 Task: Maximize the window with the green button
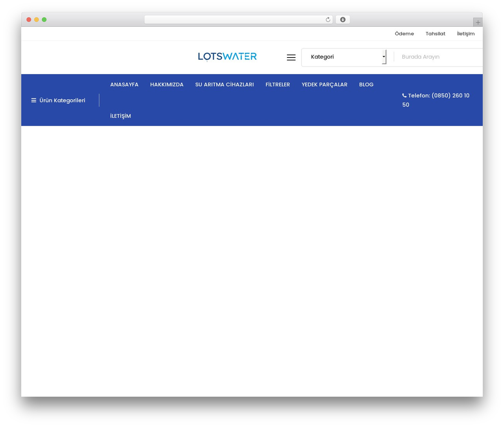click(44, 20)
